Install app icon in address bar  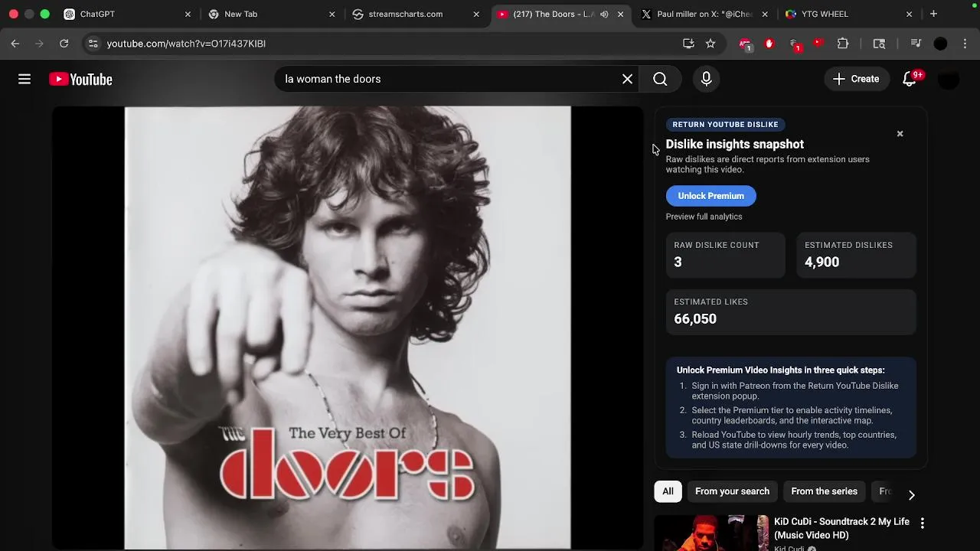[688, 44]
